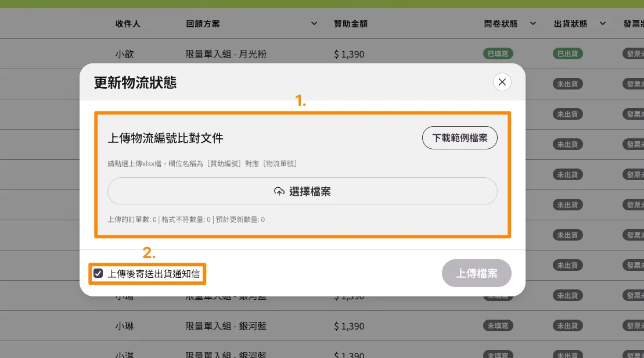Click the 上傳後寄送出貨通知信 label text
The width and height of the screenshot is (644, 358).
(x=154, y=273)
